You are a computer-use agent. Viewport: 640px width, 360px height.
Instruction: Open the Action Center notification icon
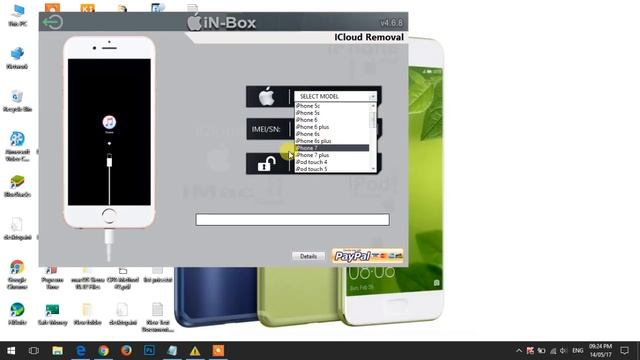coord(624,351)
